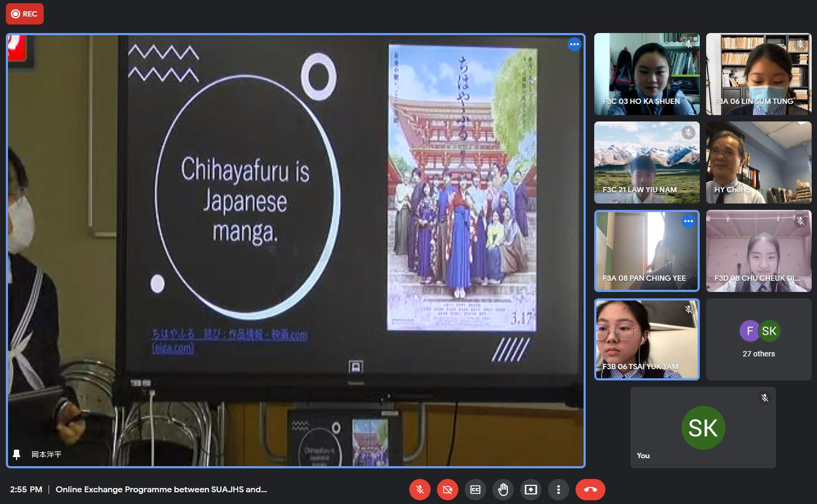Click the muted mic icon on You tile

765,398
